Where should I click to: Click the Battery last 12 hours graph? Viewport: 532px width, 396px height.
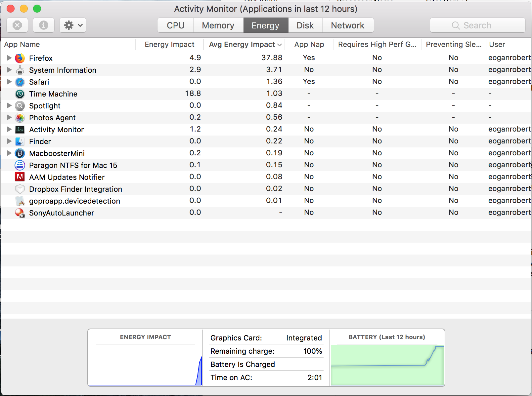(387, 365)
